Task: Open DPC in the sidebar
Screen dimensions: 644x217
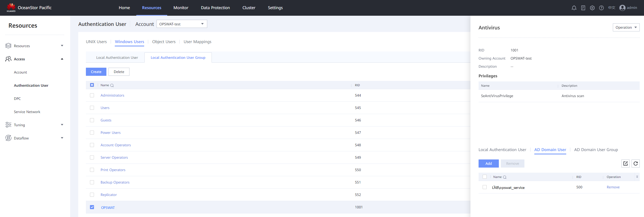Action: (x=17, y=99)
